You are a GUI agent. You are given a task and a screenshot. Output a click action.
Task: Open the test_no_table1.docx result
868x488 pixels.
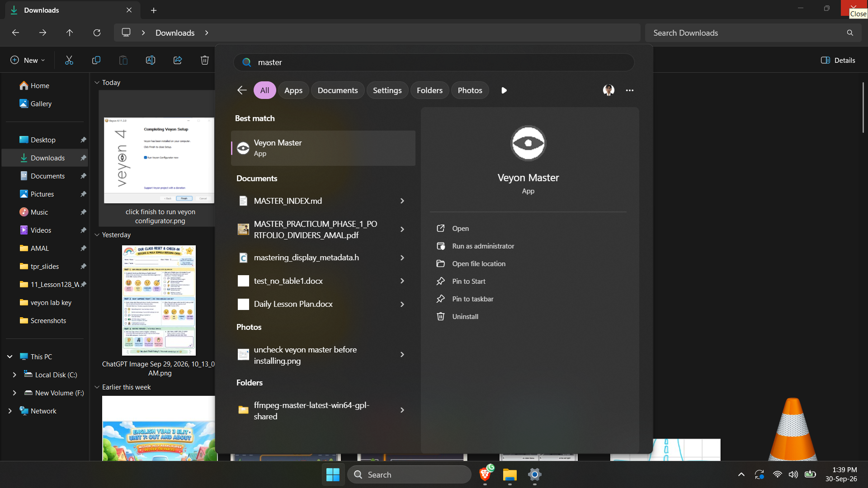coord(323,281)
